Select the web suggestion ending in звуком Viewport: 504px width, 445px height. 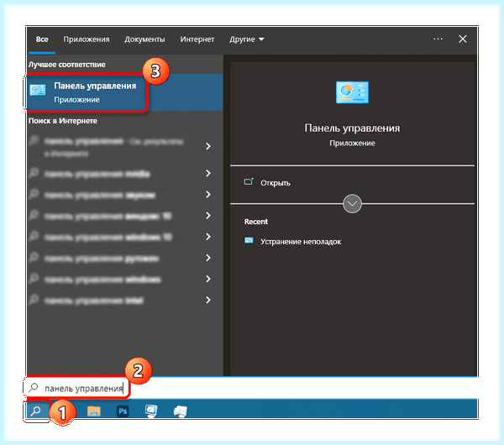pos(125,195)
